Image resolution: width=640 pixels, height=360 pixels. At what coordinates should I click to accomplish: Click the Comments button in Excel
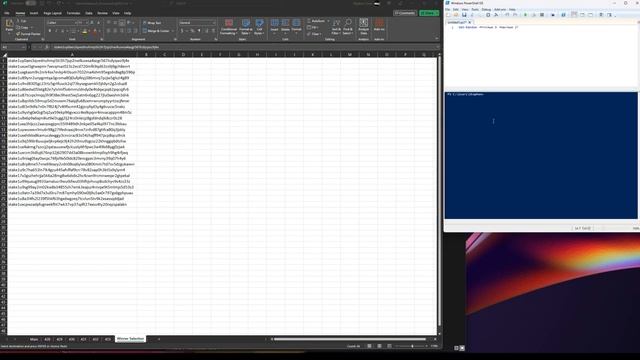pyautogui.click(x=405, y=13)
